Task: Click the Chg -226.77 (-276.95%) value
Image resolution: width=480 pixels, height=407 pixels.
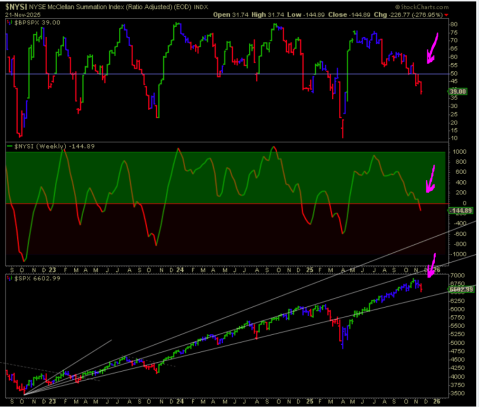Action: [408, 15]
